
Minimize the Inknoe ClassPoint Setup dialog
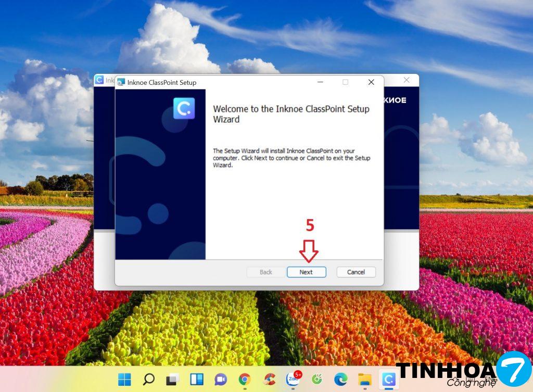coord(319,82)
